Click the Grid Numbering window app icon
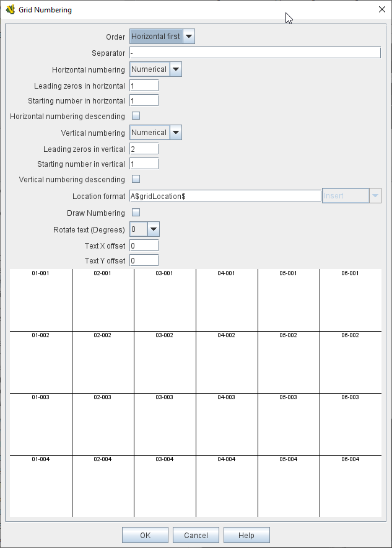This screenshot has width=392, height=548. (10, 9)
